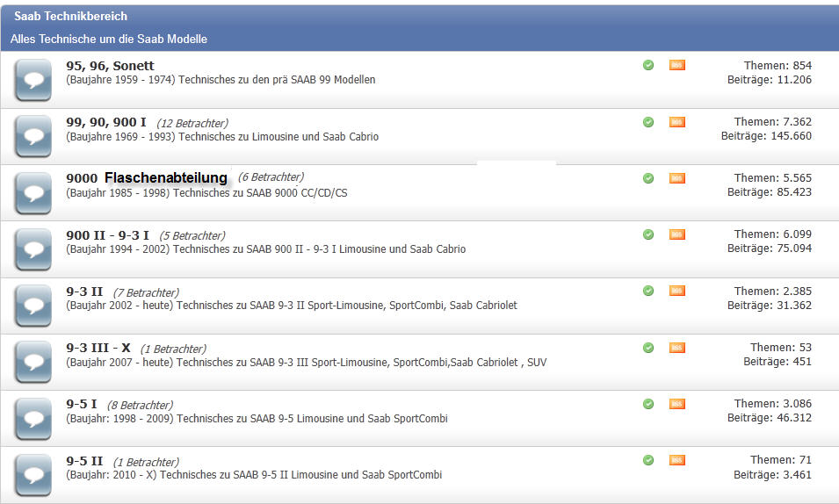Click 'Beiträge: 451' count
The height and width of the screenshot is (504, 839).
click(x=778, y=362)
